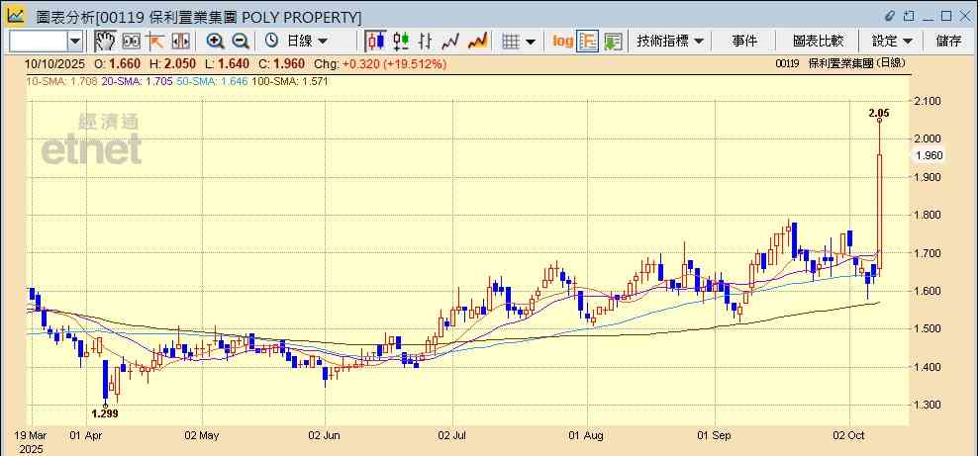Click the 事件 button
Image resolution: width=980 pixels, height=456 pixels.
pyautogui.click(x=744, y=41)
